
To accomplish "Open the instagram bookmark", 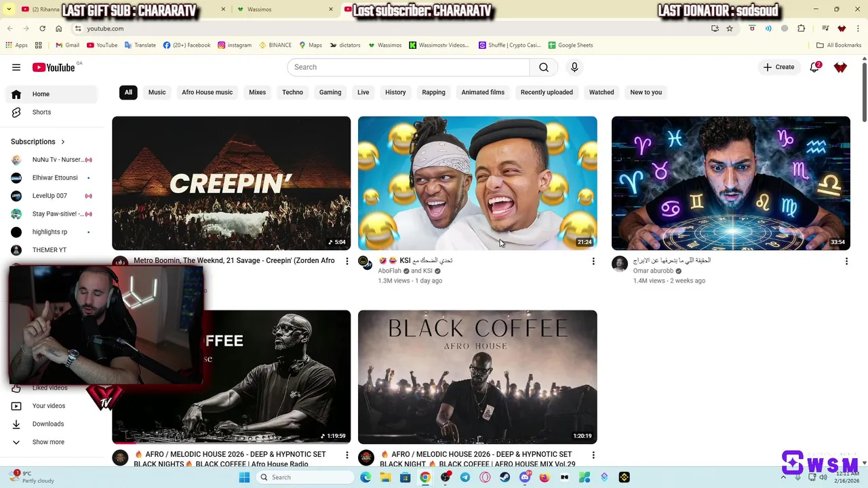I will click(235, 45).
